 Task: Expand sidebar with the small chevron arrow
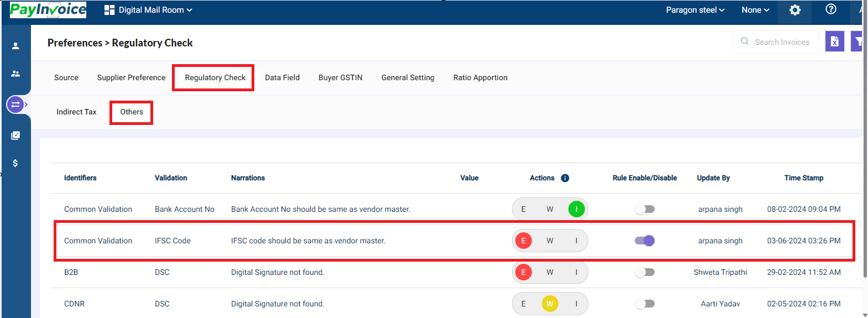tap(26, 104)
